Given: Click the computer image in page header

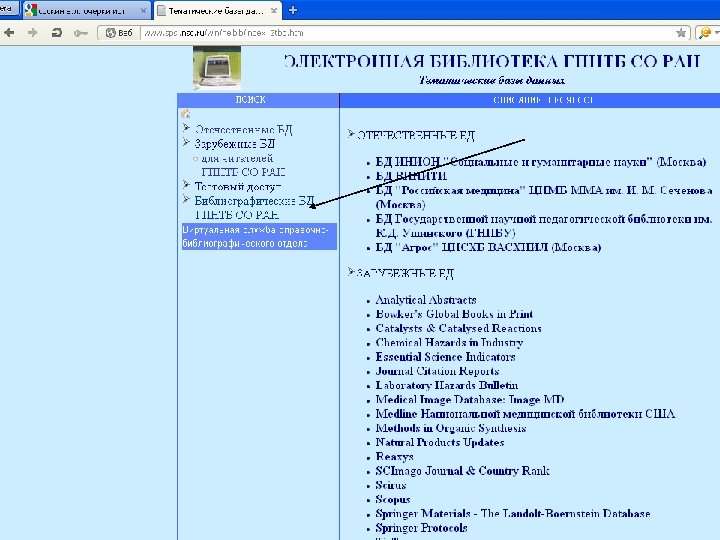Looking at the screenshot, I should click(217, 68).
